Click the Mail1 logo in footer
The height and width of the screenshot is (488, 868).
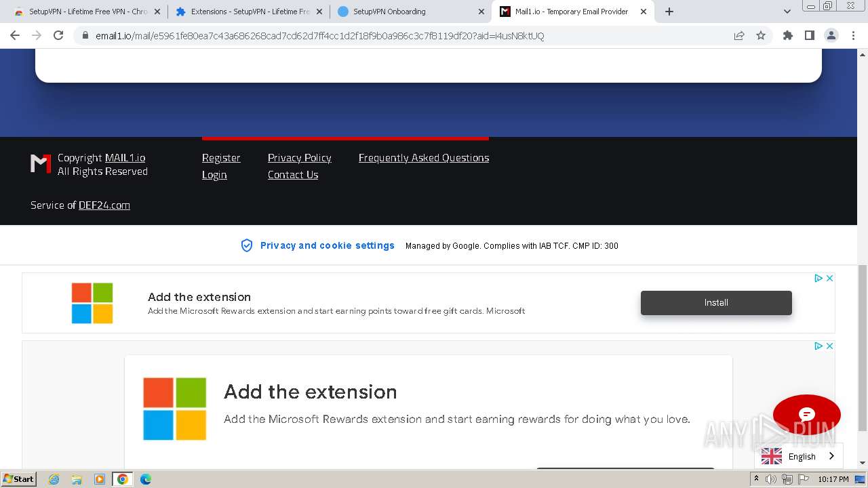pyautogui.click(x=41, y=163)
